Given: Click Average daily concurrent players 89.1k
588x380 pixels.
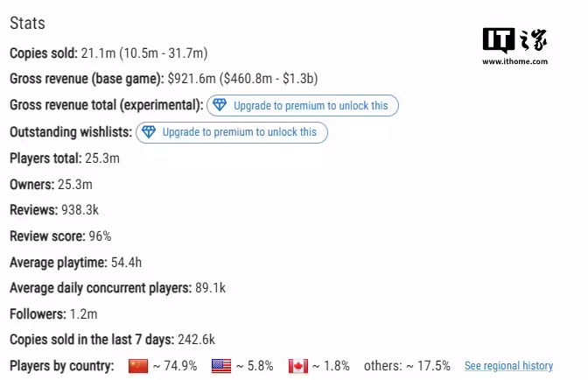Looking at the screenshot, I should click(117, 288).
